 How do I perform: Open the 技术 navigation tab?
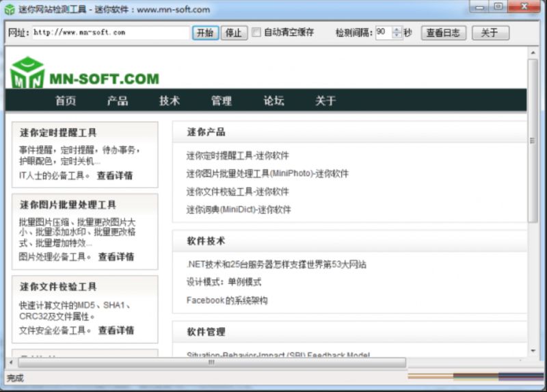(x=170, y=101)
